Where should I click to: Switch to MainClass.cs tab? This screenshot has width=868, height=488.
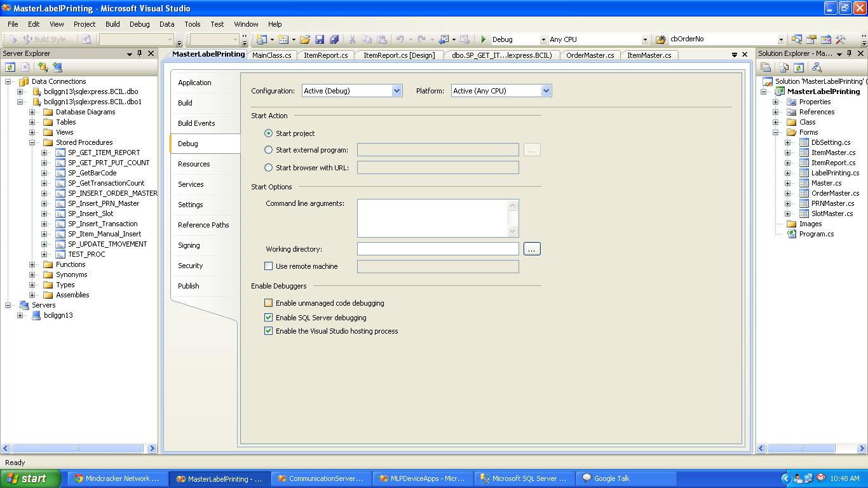(272, 55)
